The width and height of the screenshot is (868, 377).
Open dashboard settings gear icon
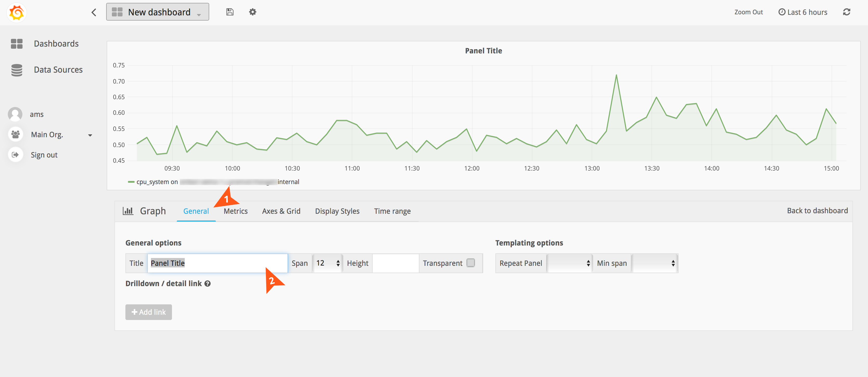[x=252, y=12]
